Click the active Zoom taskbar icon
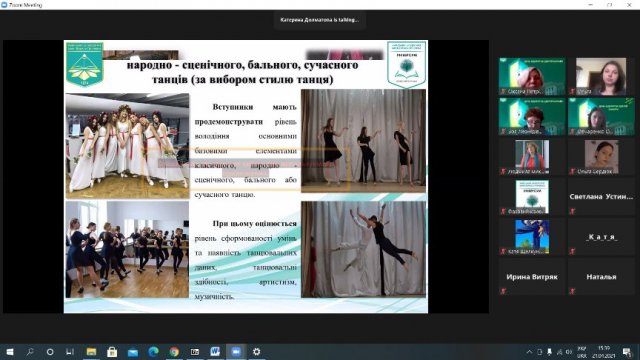640x360 pixels. pos(236,351)
